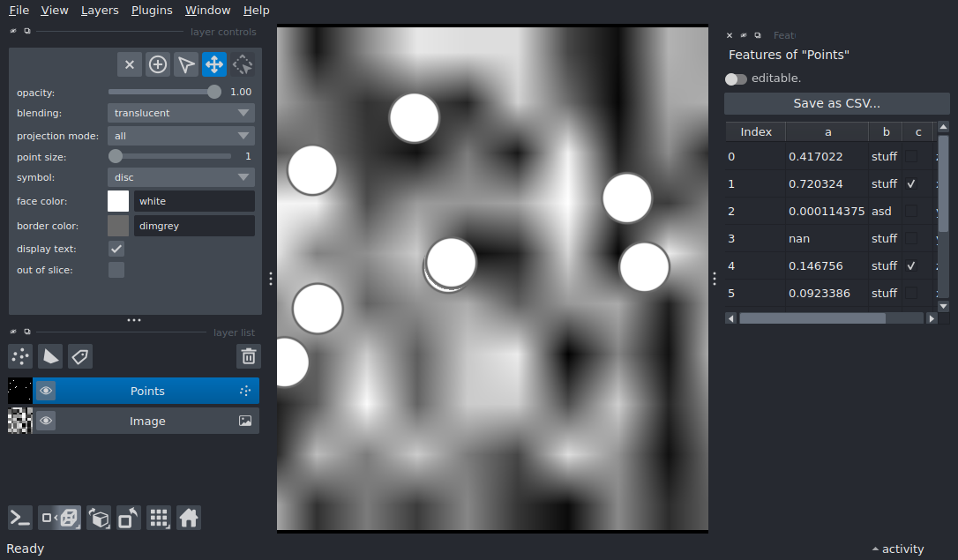The height and width of the screenshot is (560, 958).
Task: Enable the out of slice checkbox
Action: coord(116,270)
